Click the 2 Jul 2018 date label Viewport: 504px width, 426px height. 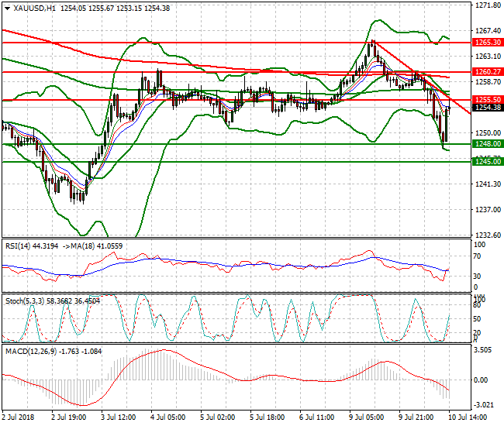tap(20, 416)
